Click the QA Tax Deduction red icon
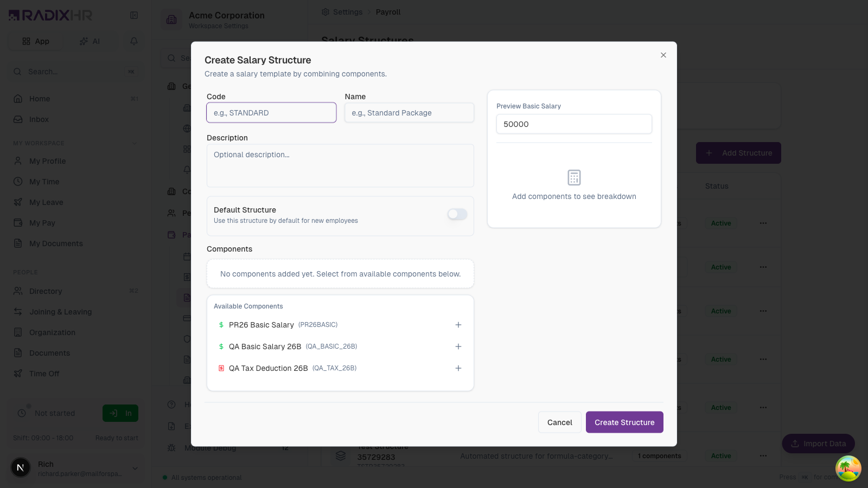Image resolution: width=868 pixels, height=488 pixels. click(x=221, y=368)
